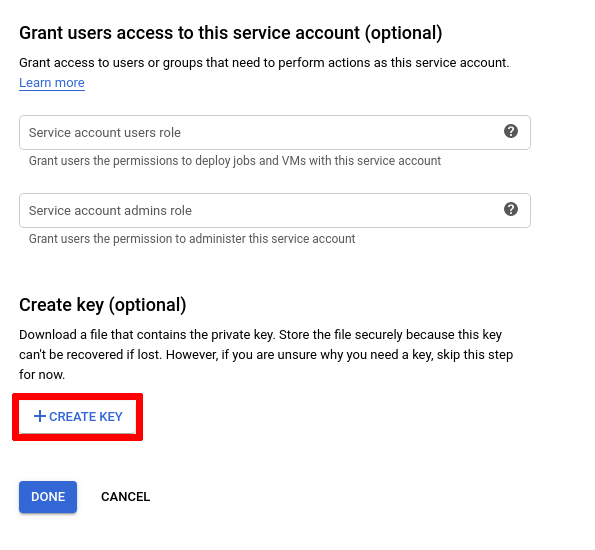
Task: Click the deploy jobs and VMs helper text
Action: [x=235, y=161]
